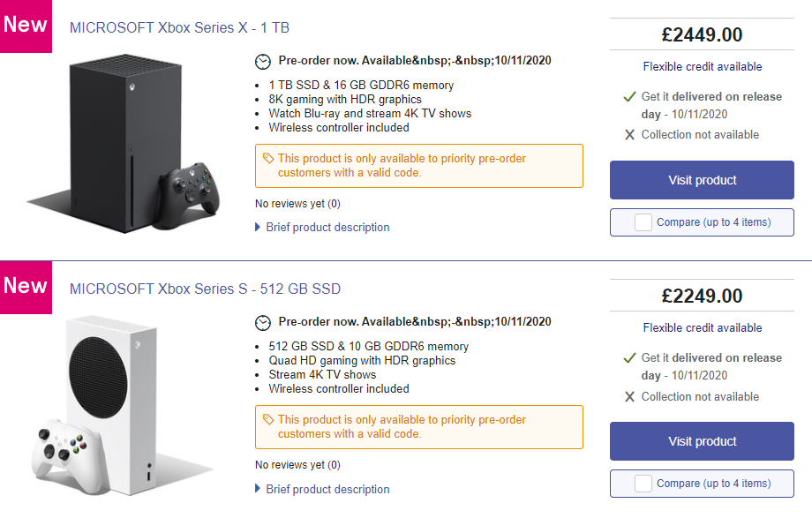Click the pink New badge on Series X

tap(26, 25)
